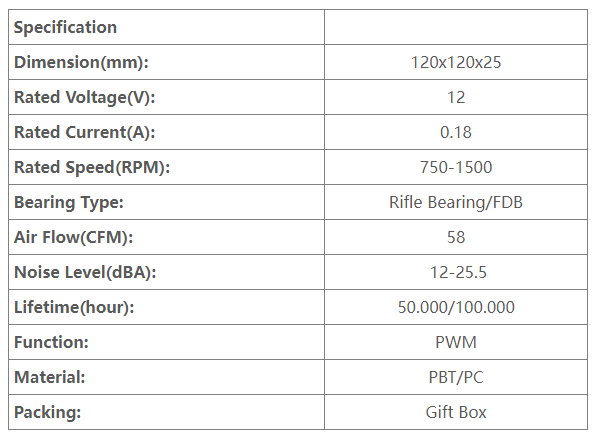Select the Noise Level(dBA) label
The image size is (598, 436).
pyautogui.click(x=85, y=272)
